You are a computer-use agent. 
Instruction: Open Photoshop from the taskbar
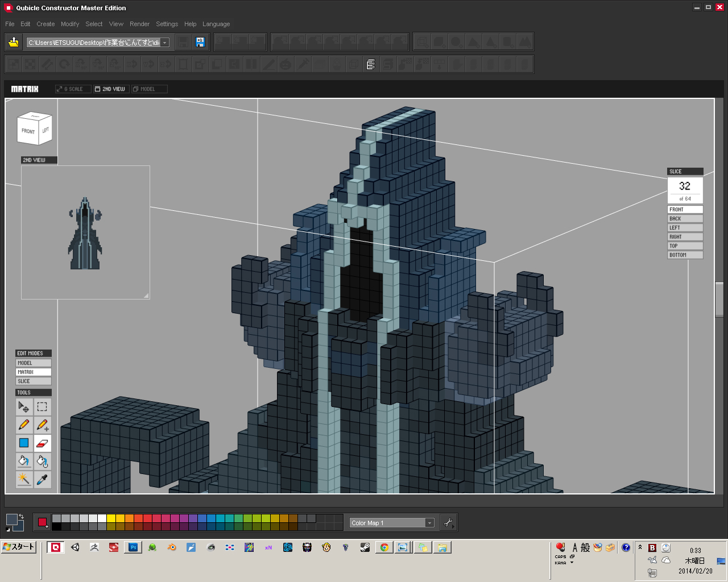tap(133, 547)
